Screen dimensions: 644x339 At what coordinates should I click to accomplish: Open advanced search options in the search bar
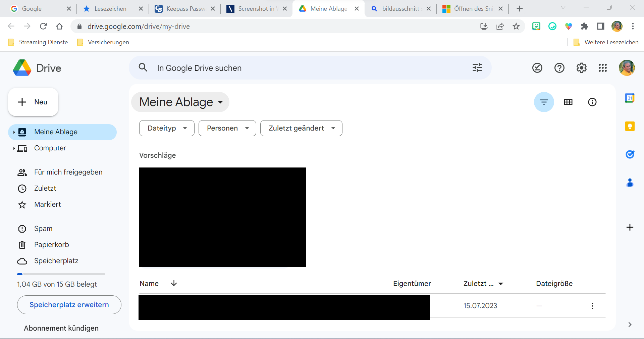point(477,68)
